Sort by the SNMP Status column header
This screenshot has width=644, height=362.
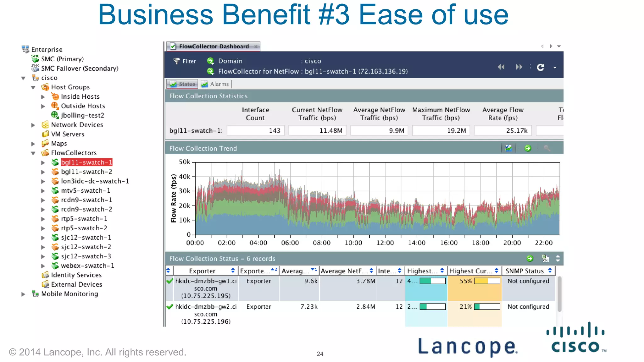(x=529, y=271)
